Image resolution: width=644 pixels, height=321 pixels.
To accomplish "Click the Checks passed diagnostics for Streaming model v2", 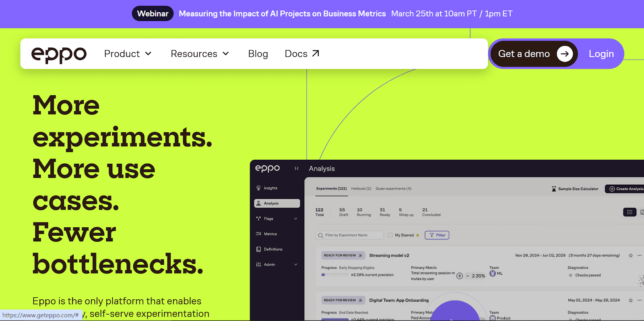I will tap(584, 275).
